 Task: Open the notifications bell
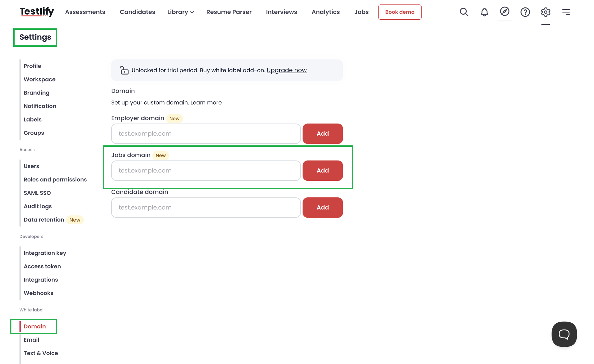(484, 12)
